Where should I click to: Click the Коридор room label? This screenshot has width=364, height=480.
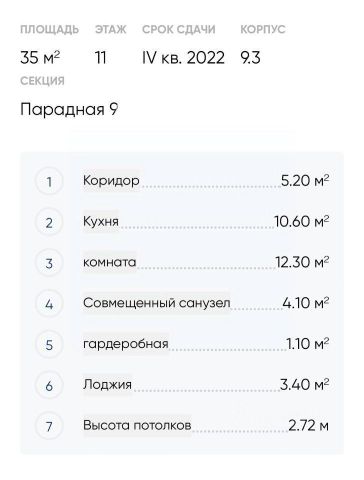111,181
